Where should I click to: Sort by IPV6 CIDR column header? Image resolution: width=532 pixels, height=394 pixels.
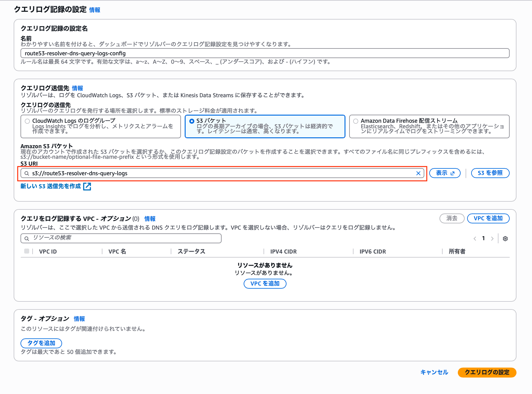pyautogui.click(x=373, y=252)
